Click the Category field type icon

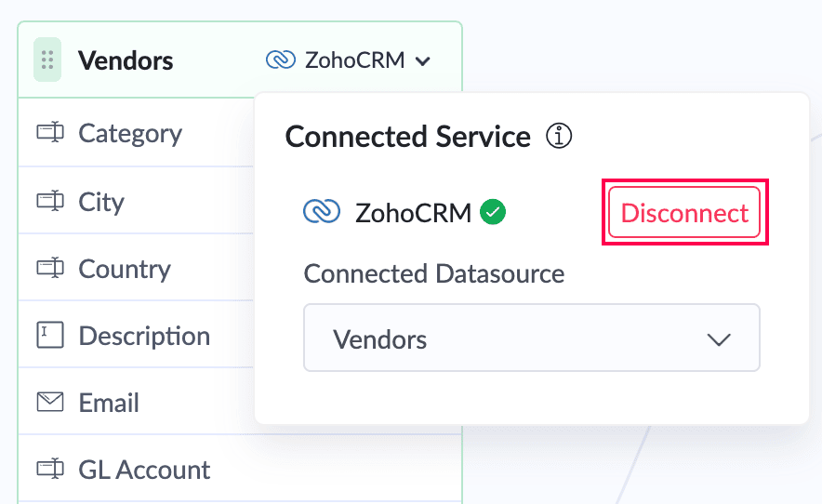pyautogui.click(x=50, y=132)
